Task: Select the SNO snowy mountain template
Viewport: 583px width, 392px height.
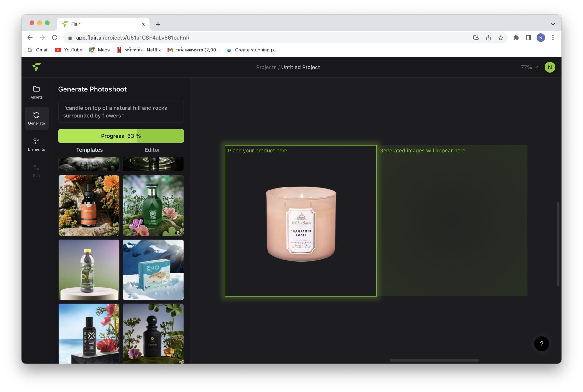Action: coord(153,270)
